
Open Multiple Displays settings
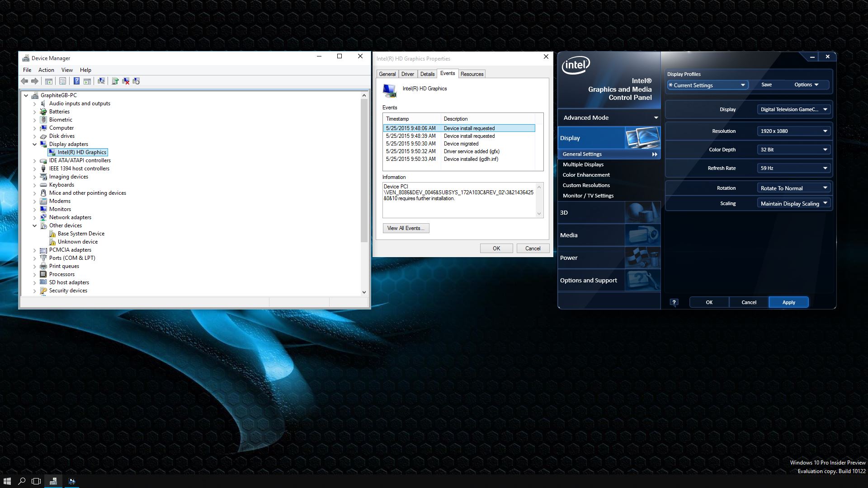tap(583, 164)
